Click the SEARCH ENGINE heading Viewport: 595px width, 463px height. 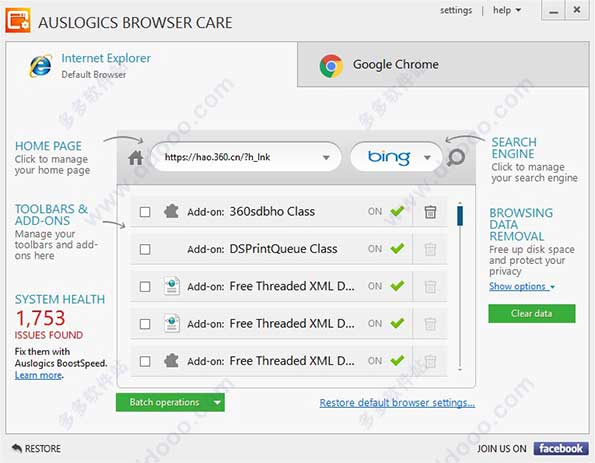(x=514, y=148)
